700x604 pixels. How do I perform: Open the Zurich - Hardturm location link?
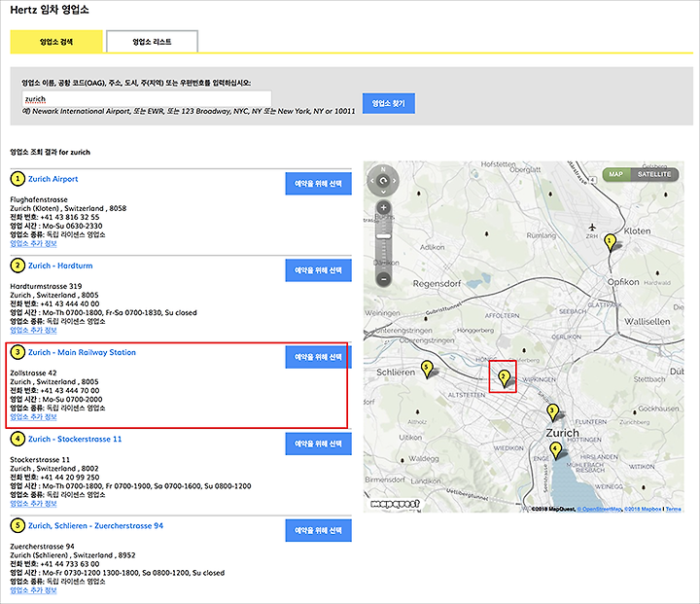tap(60, 266)
